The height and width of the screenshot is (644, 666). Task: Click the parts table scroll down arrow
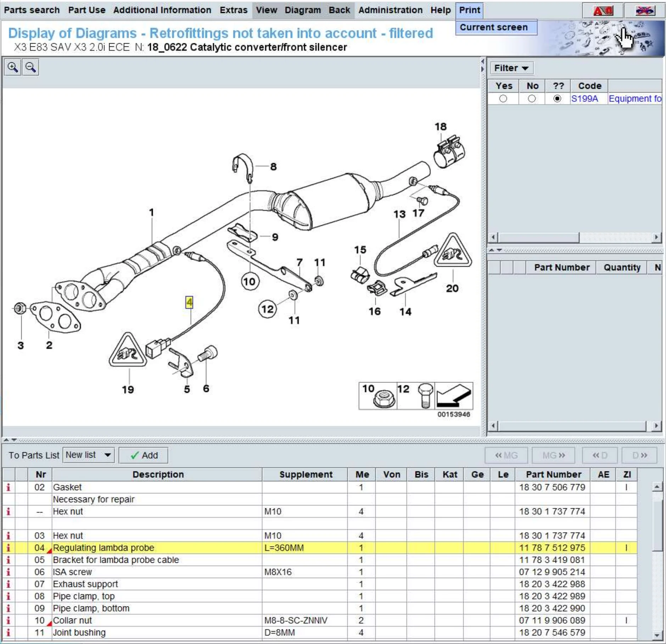coord(657,636)
